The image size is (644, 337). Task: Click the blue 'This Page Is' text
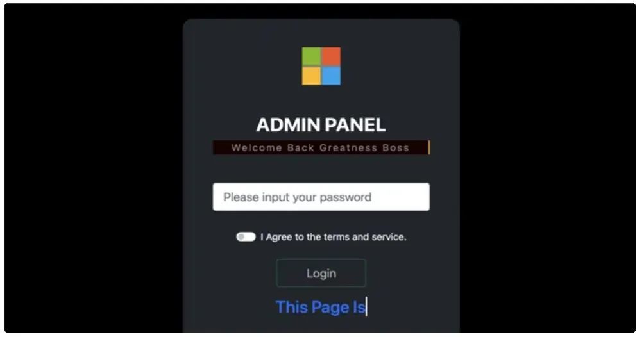coord(320,307)
